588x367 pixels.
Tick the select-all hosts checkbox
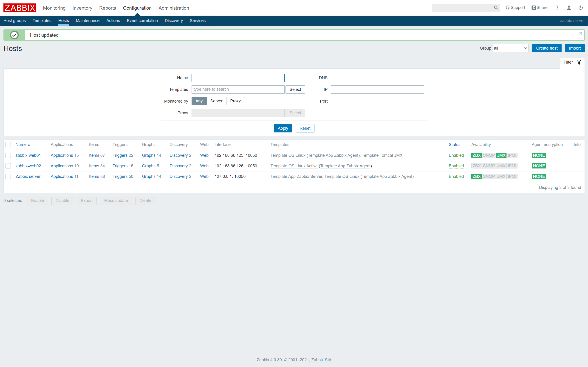pyautogui.click(x=8, y=144)
